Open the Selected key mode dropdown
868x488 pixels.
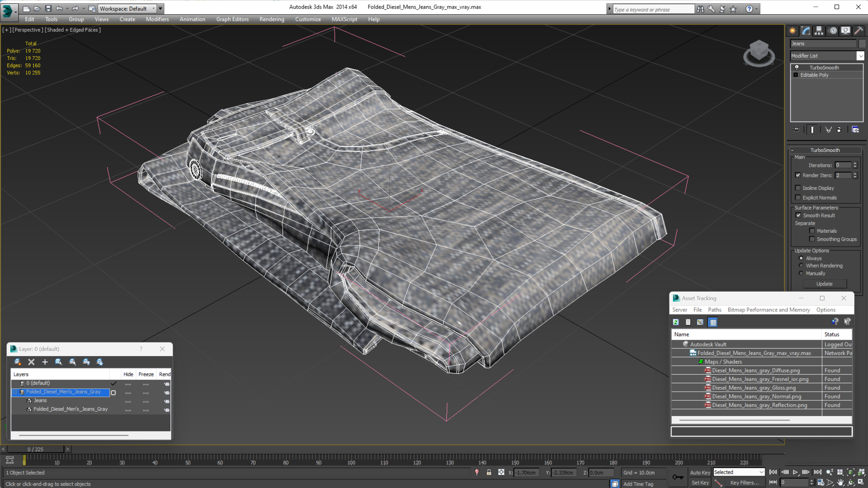click(761, 472)
